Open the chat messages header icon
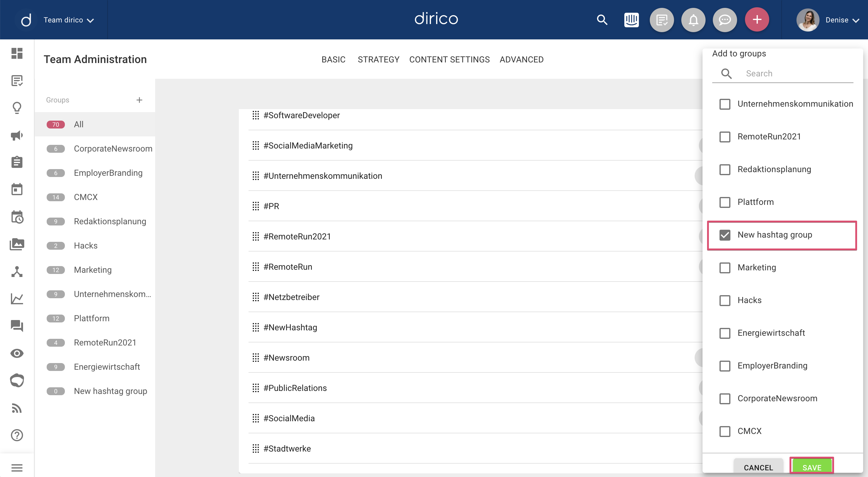Screen dimensions: 868x477 pos(724,20)
